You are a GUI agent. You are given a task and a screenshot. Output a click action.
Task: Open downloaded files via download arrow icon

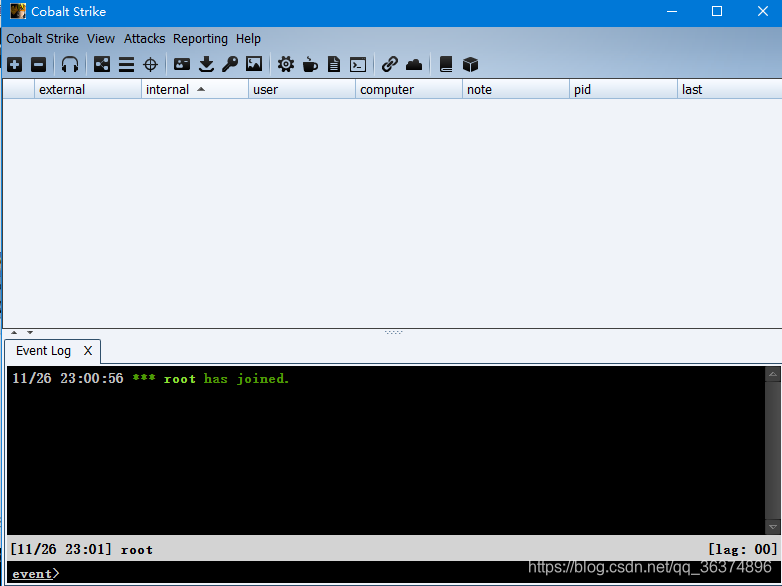click(x=206, y=64)
